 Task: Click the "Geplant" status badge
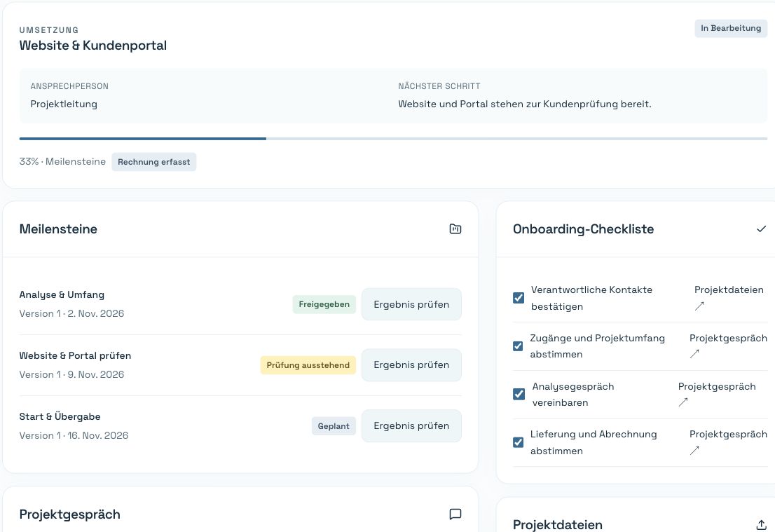coord(334,426)
